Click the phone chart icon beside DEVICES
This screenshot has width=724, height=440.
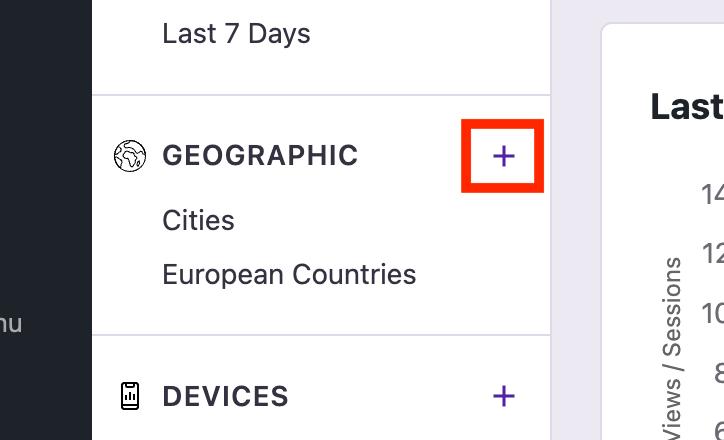[130, 396]
